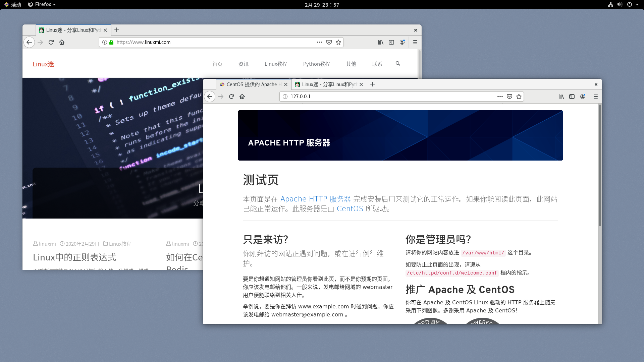Switch to Linux迷 tab in front window
The height and width of the screenshot is (362, 644).
click(x=329, y=84)
